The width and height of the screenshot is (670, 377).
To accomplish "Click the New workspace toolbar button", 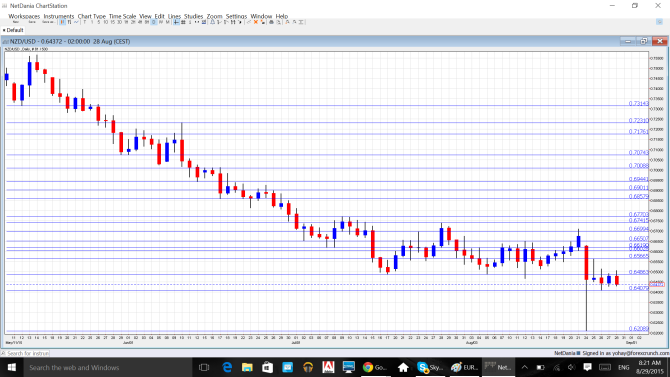I will pos(16,22).
